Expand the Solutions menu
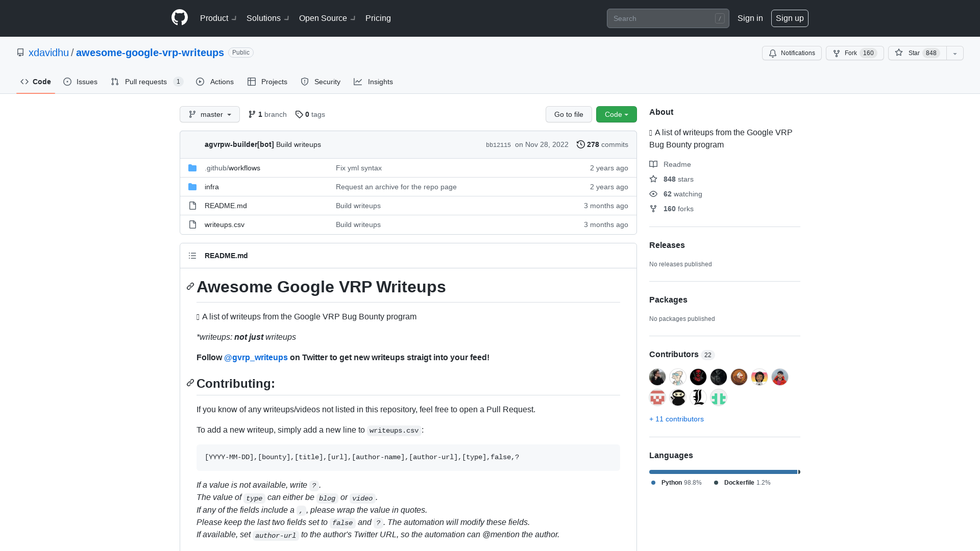 (267, 18)
